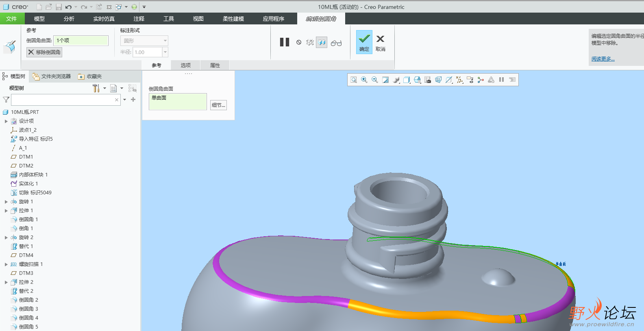Click the glasses verify-preview icon
This screenshot has height=331, width=644.
(336, 43)
